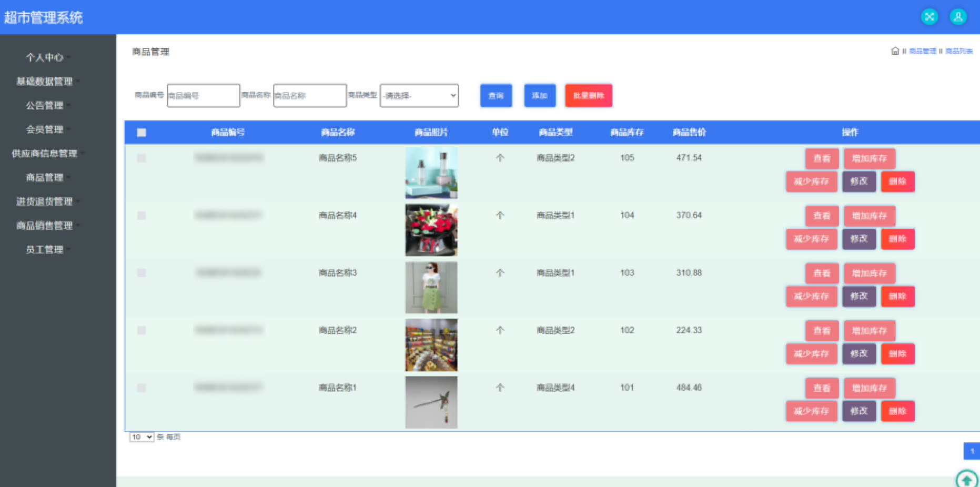Check the box for 商品名称3 row
The width and height of the screenshot is (980, 487).
click(x=142, y=272)
